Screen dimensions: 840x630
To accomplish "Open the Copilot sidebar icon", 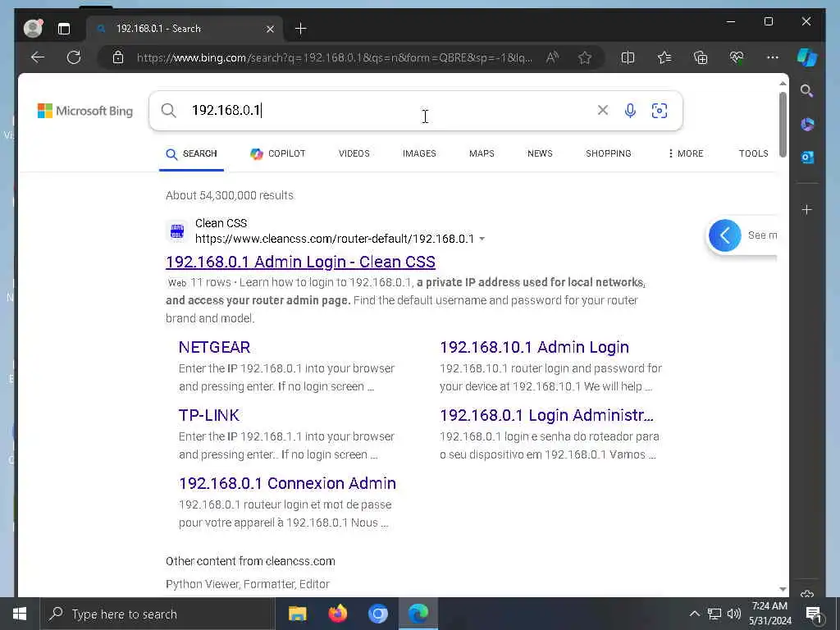I will point(807,57).
